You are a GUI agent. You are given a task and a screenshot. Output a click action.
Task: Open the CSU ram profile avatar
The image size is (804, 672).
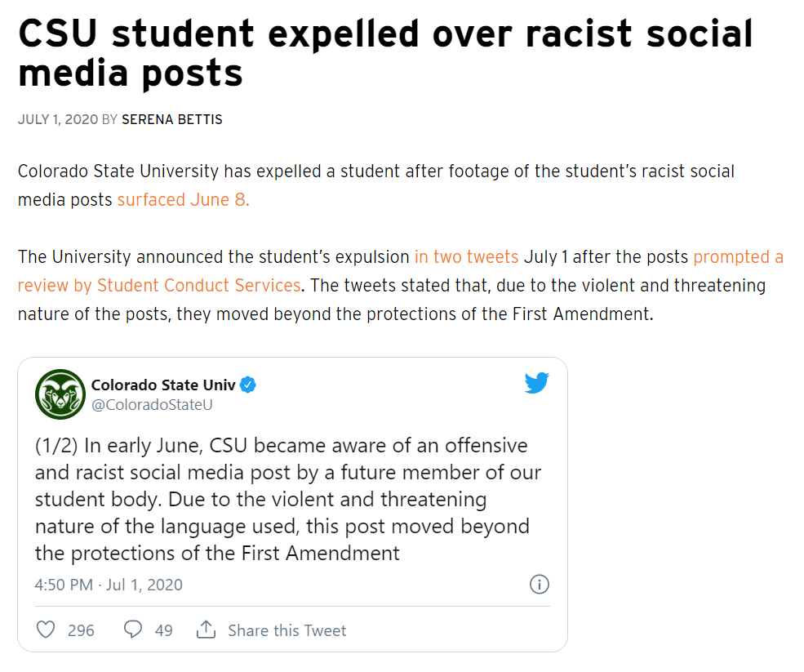pos(60,394)
